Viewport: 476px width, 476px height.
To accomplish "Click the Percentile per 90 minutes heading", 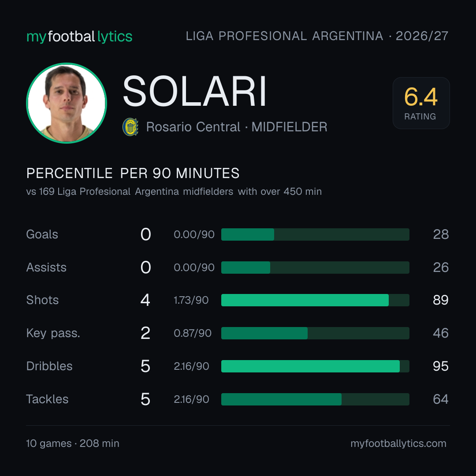I will pyautogui.click(x=133, y=173).
